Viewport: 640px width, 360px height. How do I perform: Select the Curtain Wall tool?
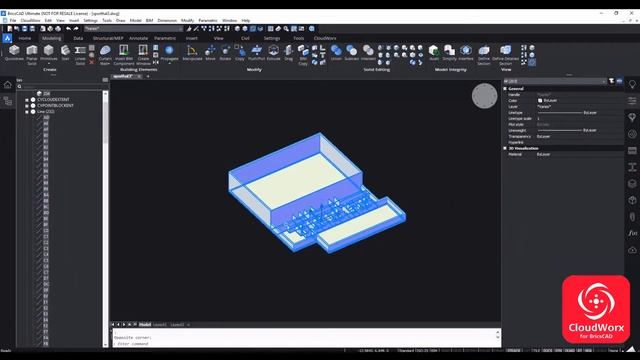coord(105,55)
